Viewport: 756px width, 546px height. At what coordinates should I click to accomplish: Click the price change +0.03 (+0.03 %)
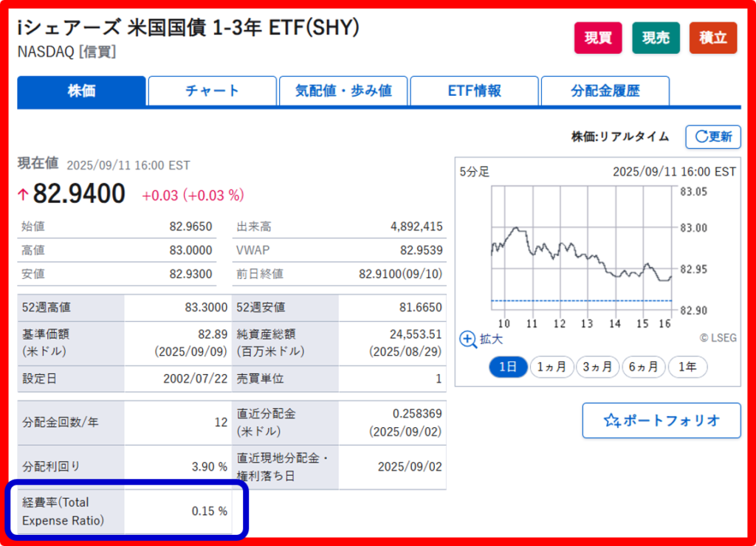coord(193,196)
